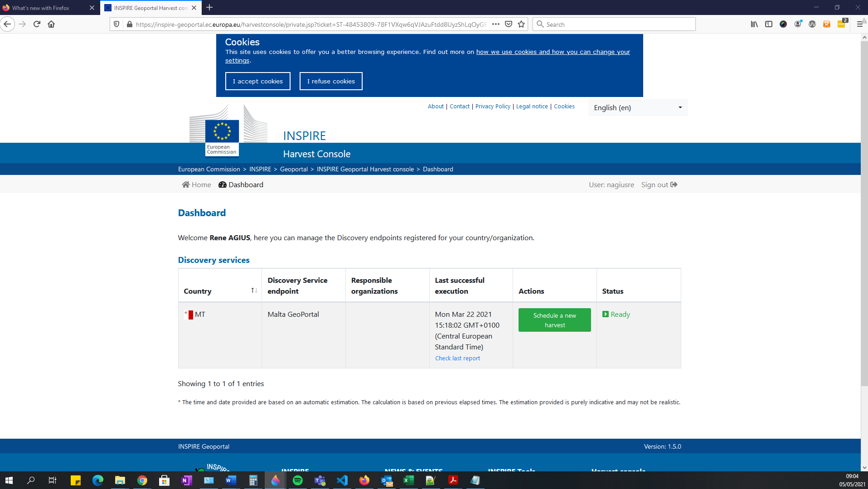Click the Sign out icon on the page
868x489 pixels.
(x=674, y=184)
